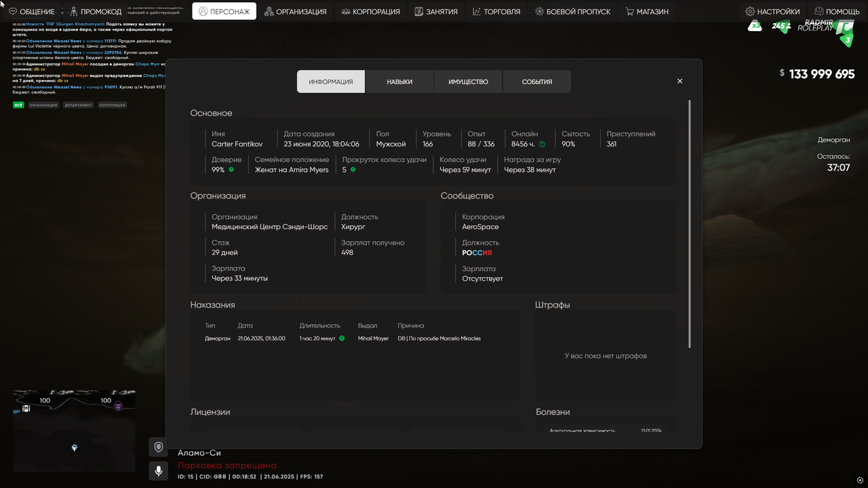Open the ОБЩЕНИЕ chat menu
Screen dimensions: 868x488
coord(32,12)
